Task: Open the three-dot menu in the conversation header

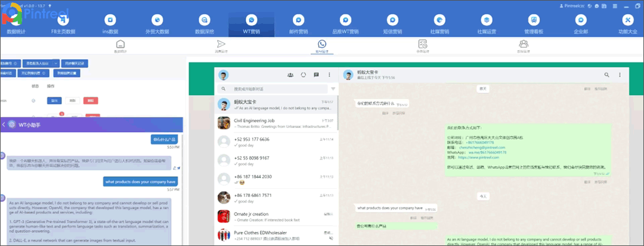Action: pos(620,75)
